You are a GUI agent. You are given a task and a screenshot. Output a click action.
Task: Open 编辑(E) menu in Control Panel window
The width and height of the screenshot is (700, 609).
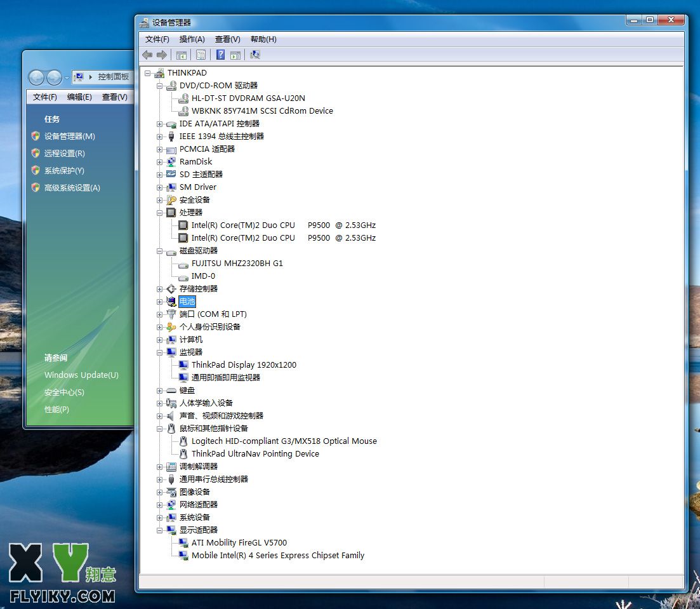click(x=79, y=97)
